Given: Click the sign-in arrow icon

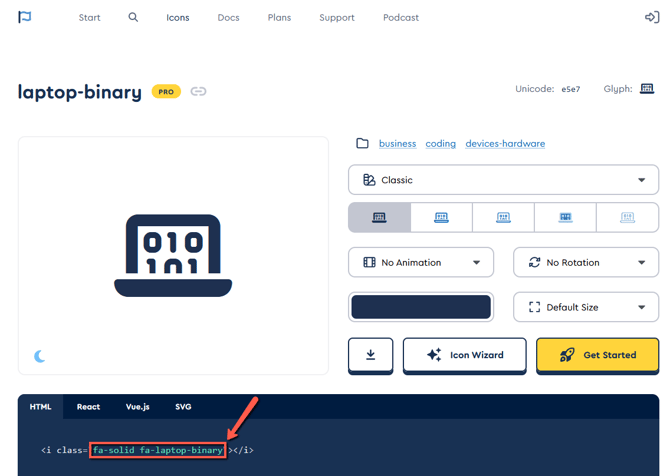Looking at the screenshot, I should point(652,17).
